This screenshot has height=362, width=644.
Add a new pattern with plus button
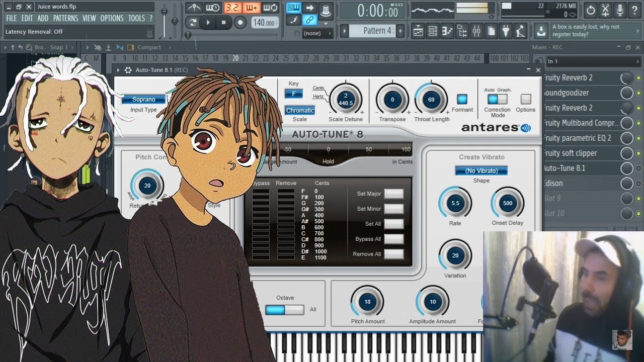400,31
